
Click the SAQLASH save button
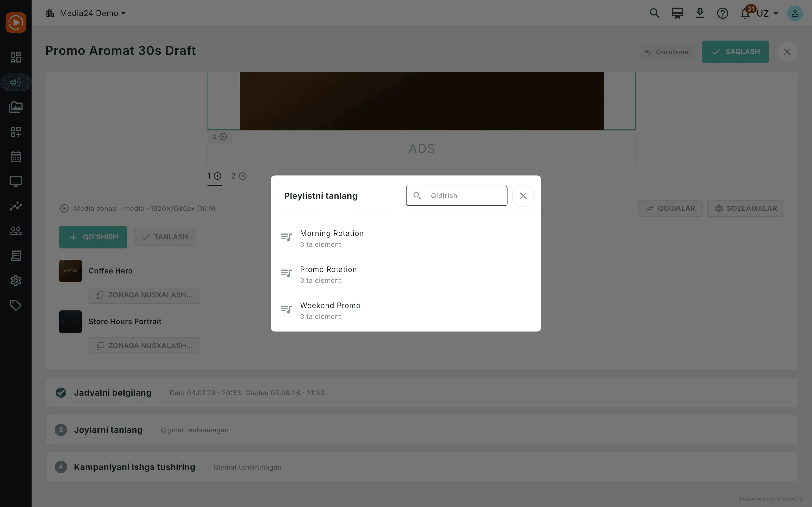[x=735, y=52]
